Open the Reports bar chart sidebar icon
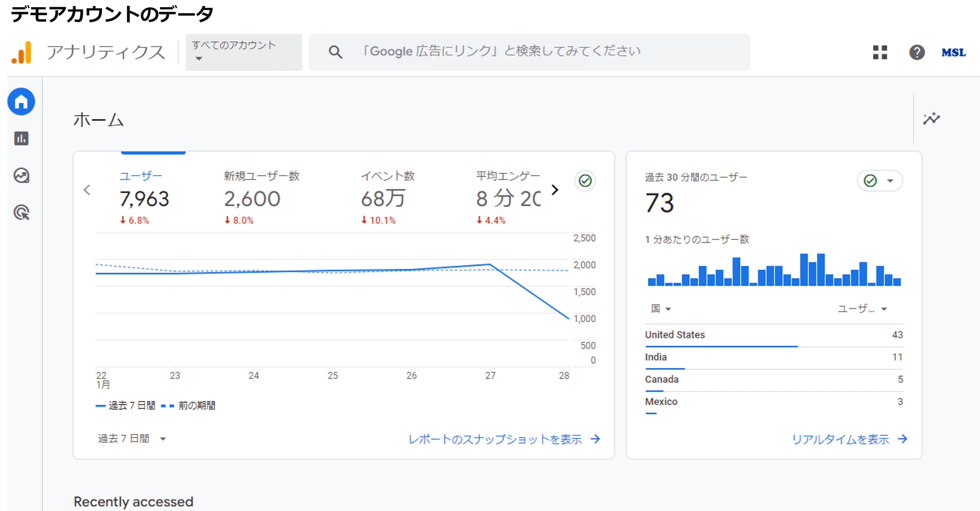Screen dimensions: 980x511 (x=21, y=138)
